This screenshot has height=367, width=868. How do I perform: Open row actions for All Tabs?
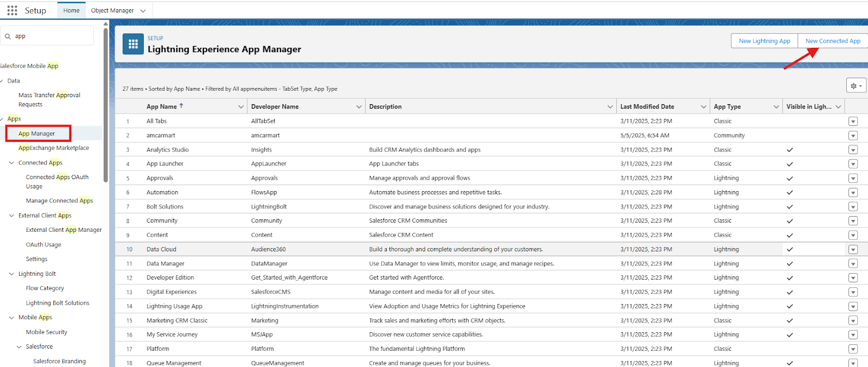[853, 122]
